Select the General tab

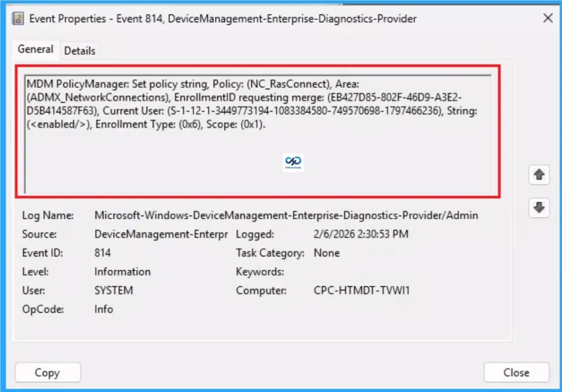coord(35,49)
